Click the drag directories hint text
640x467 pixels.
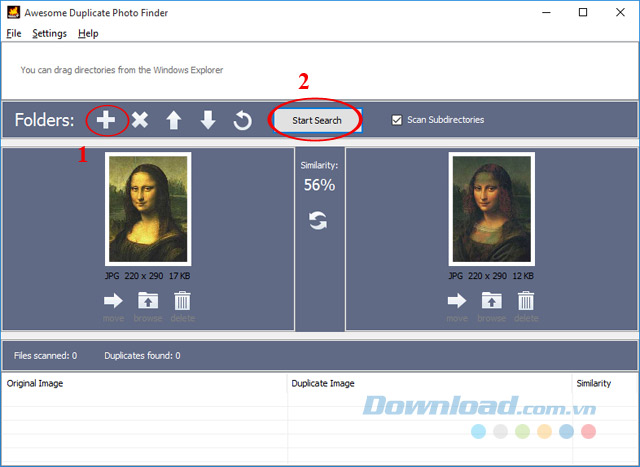122,70
